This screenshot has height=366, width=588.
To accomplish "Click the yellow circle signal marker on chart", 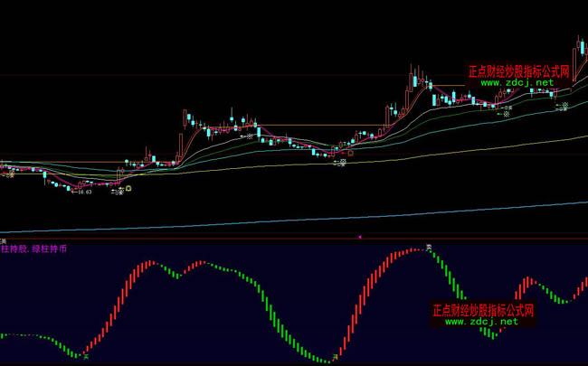I will click(x=129, y=189).
